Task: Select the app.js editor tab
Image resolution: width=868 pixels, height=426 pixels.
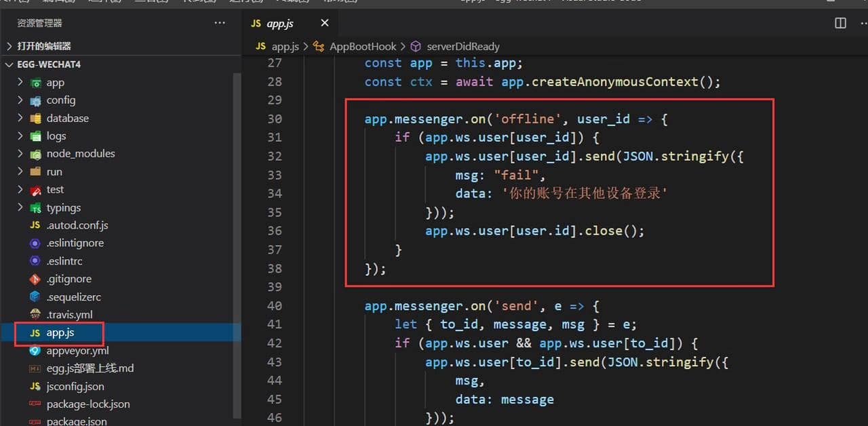Action: pyautogui.click(x=279, y=23)
